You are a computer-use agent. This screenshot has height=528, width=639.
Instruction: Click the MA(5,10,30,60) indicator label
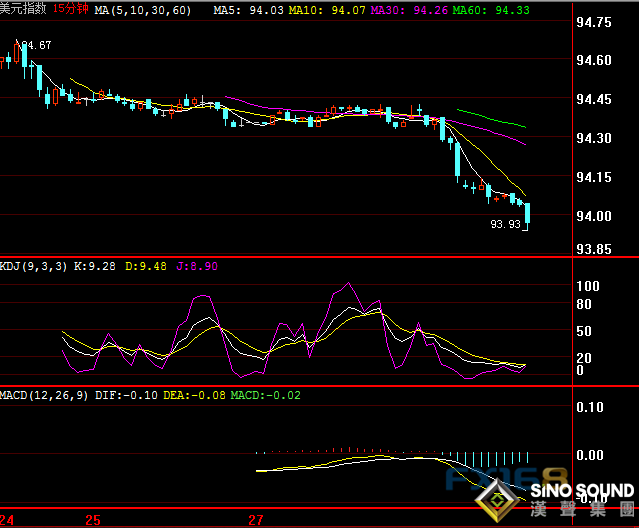pos(143,10)
